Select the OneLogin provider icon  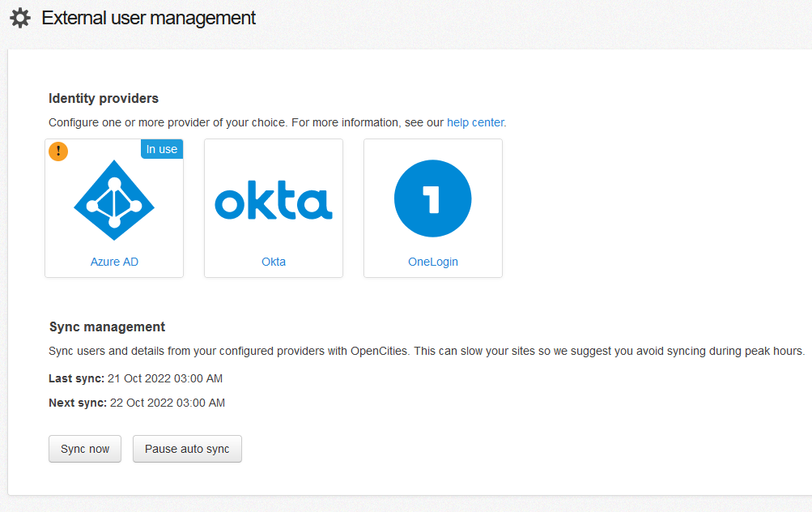pyautogui.click(x=432, y=198)
